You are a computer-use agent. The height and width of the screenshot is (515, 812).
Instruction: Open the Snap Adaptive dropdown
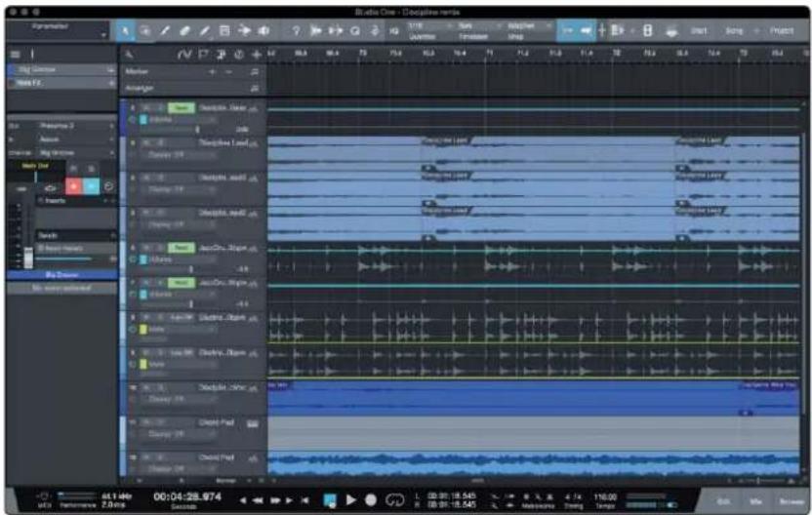click(528, 26)
